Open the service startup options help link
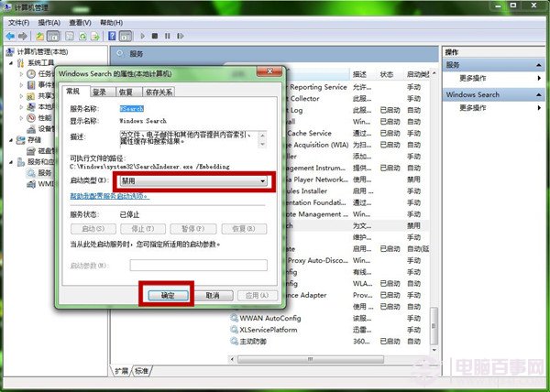Viewport: 550px width, 392px height. (109, 196)
